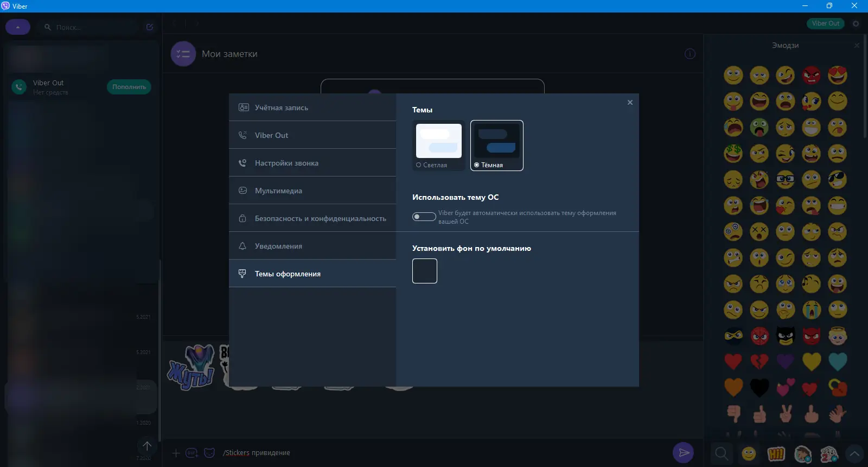Open chat info icon for Мои заметки

tap(690, 54)
